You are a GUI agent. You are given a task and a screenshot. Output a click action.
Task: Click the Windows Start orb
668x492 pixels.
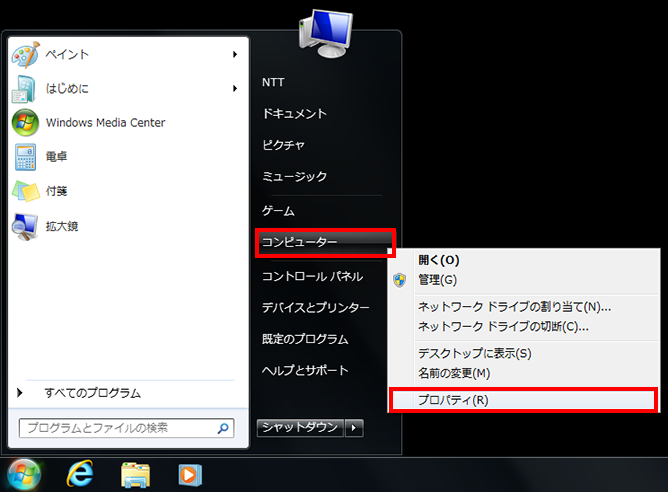click(x=24, y=472)
